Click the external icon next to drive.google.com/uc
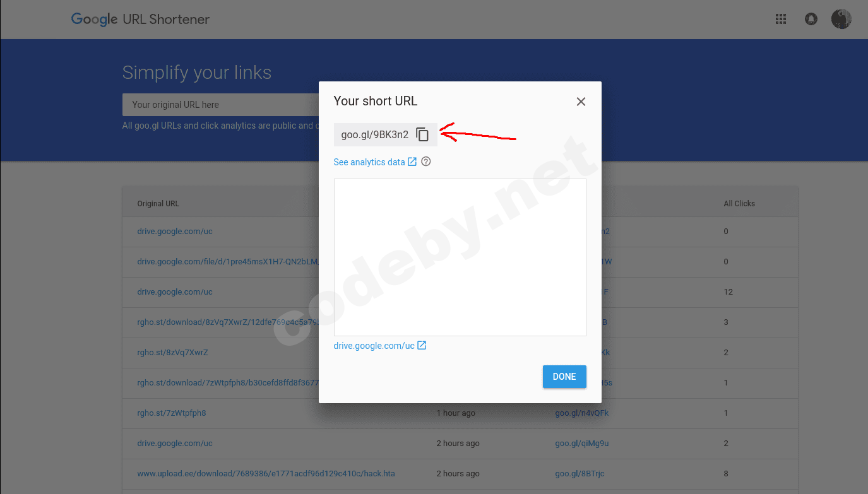The width and height of the screenshot is (868, 494). click(422, 345)
